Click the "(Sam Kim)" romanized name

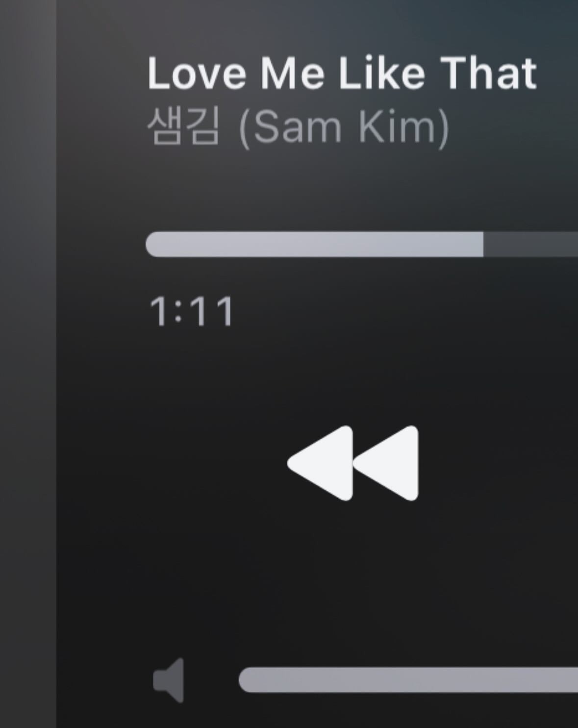344,127
